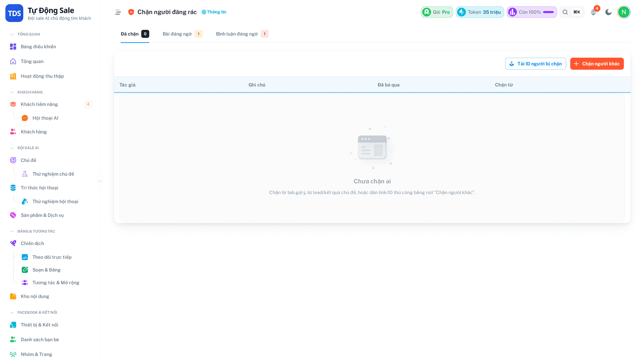This screenshot has width=644, height=362.
Task: Toggle the sidebar hamburger menu icon
Action: (118, 12)
